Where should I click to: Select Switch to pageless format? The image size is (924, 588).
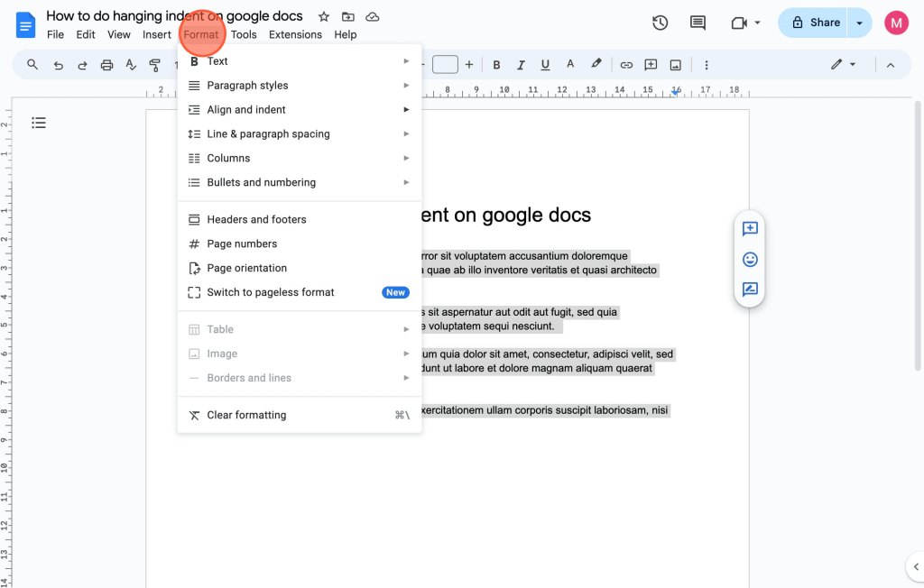coord(271,292)
